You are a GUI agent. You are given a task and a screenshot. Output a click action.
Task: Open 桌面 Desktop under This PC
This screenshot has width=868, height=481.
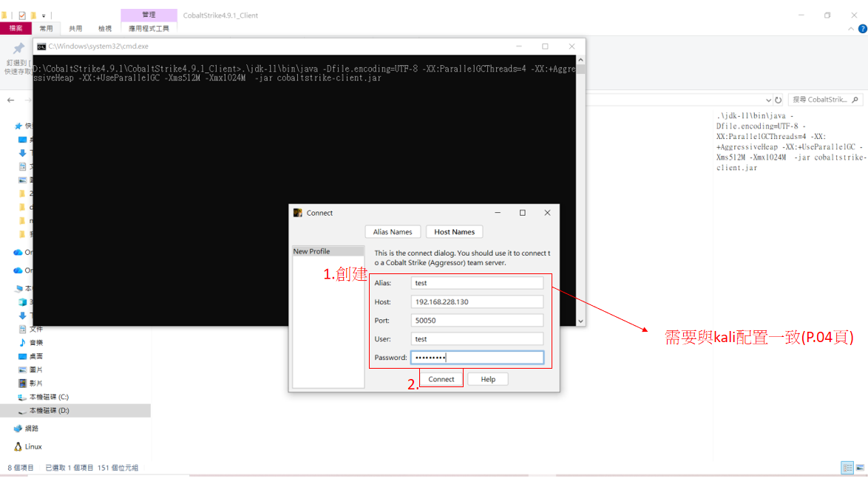(36, 356)
